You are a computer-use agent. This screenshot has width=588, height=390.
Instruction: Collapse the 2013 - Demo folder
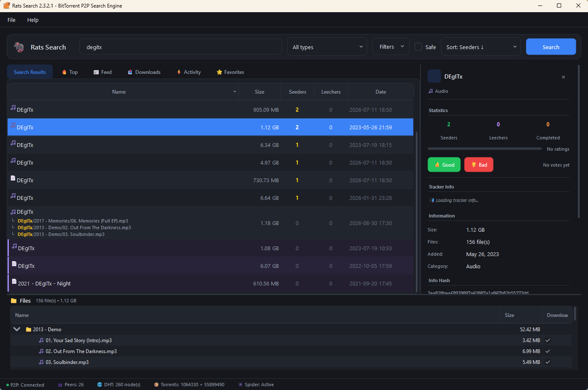point(17,330)
